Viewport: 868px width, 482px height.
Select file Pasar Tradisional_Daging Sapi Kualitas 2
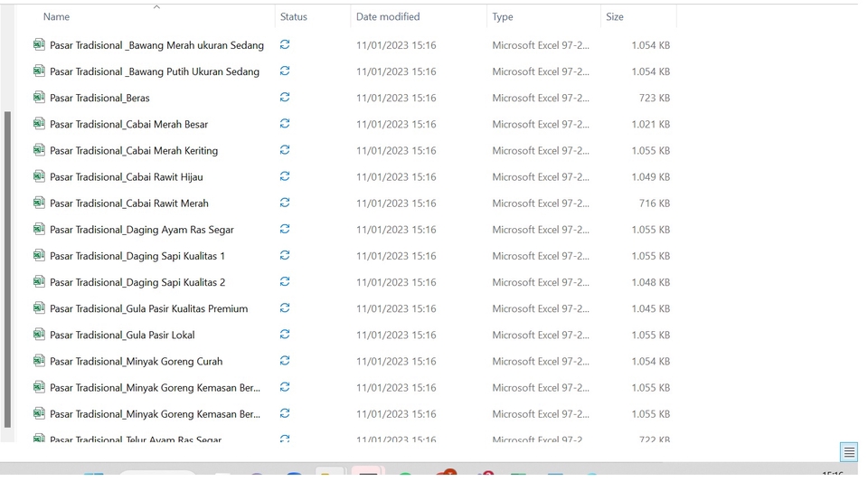(137, 282)
